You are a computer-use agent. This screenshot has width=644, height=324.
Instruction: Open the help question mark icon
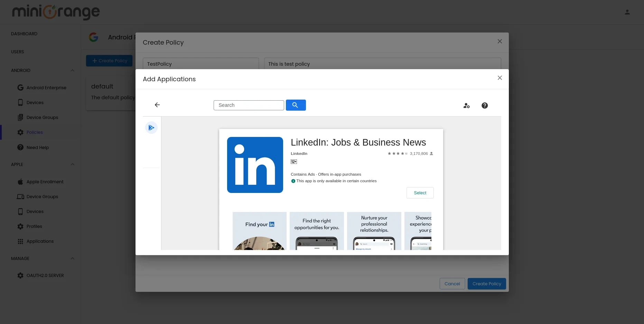[485, 105]
